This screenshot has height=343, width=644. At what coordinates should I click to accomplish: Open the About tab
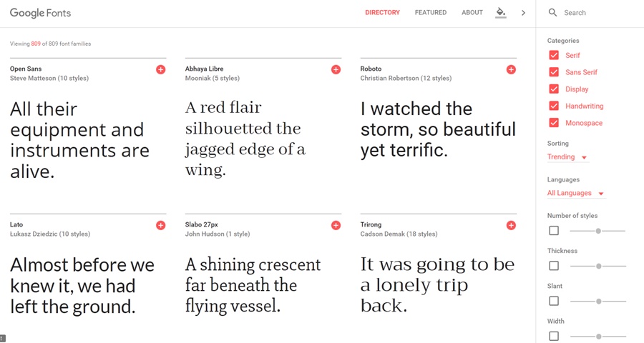coord(472,13)
